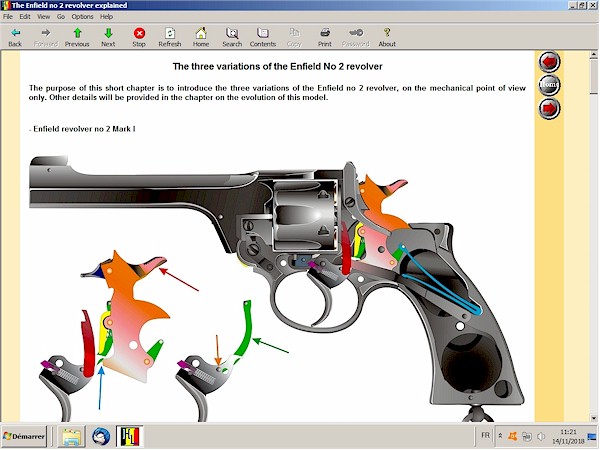Jump to Next topic with green down arrow
Image resolution: width=600 pixels, height=450 pixels.
tap(108, 37)
